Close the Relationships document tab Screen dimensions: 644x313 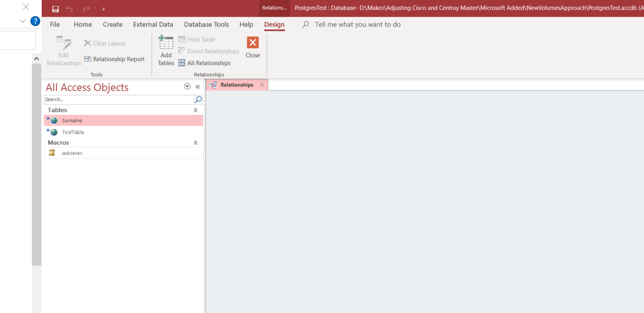click(262, 85)
